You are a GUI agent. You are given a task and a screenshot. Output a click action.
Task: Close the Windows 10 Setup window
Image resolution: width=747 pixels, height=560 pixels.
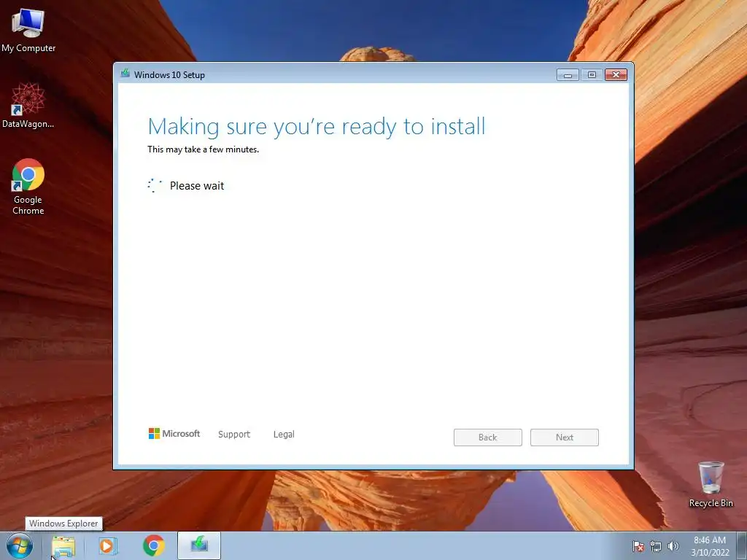616,75
